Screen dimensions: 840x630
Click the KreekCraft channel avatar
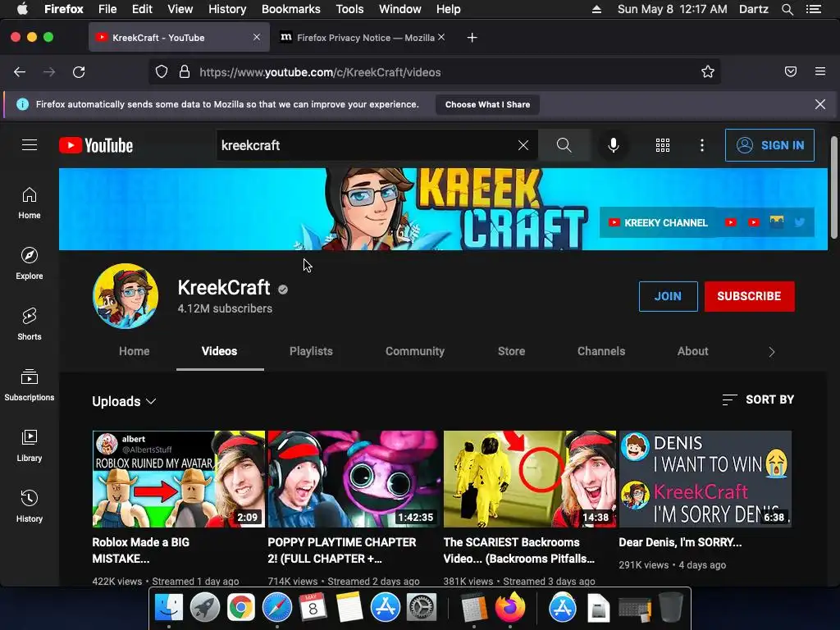pos(126,295)
